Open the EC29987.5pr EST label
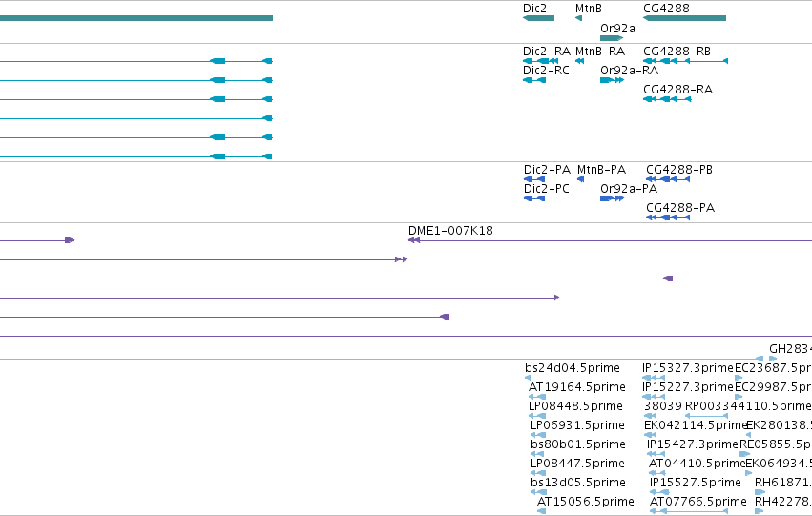 click(773, 387)
